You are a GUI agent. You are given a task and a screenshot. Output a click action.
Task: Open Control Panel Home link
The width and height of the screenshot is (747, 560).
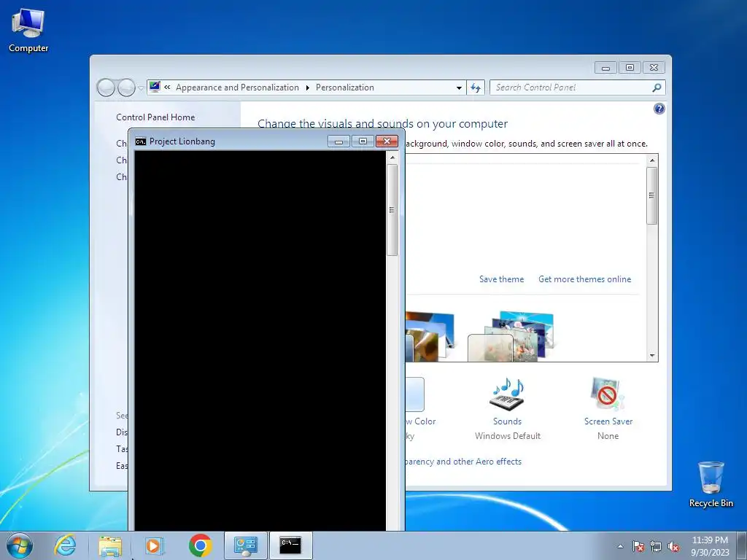(155, 117)
